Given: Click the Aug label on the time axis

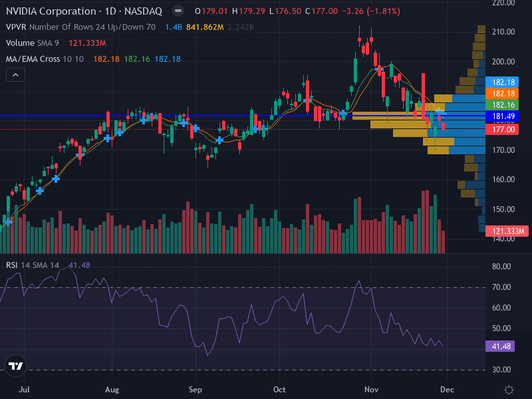Looking at the screenshot, I should 112,390.
